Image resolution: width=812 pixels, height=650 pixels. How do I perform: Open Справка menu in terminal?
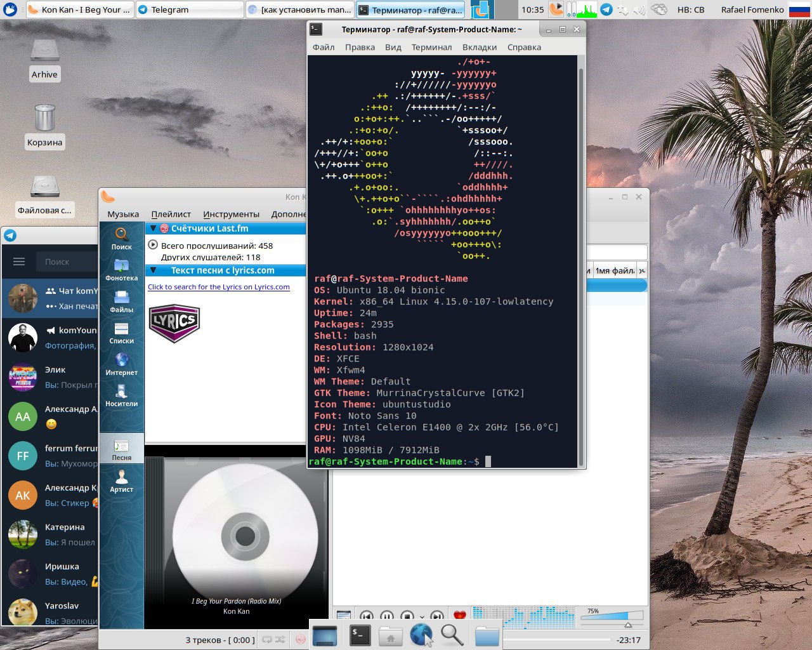coord(524,47)
